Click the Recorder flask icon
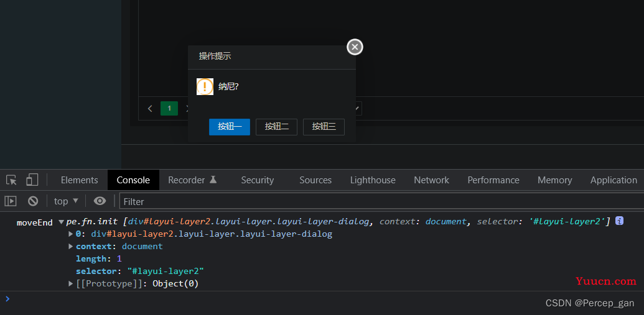644x315 pixels. coord(213,180)
